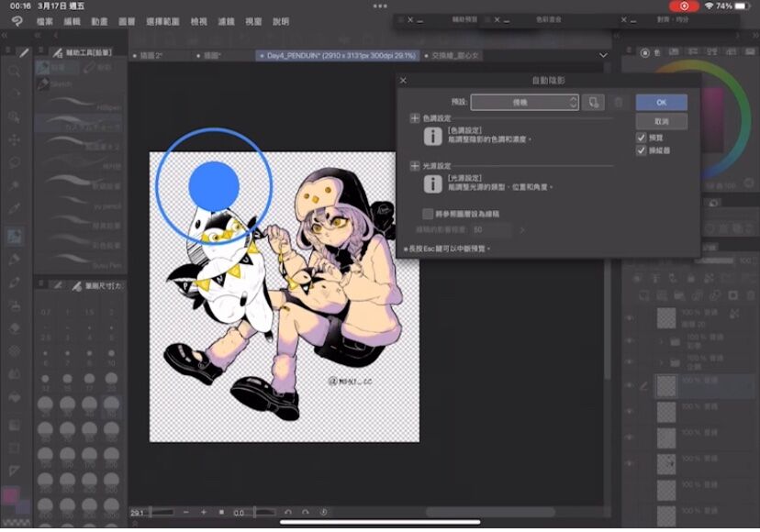The image size is (760, 532).
Task: Hide the lower folder layer via eye
Action: pyautogui.click(x=630, y=362)
